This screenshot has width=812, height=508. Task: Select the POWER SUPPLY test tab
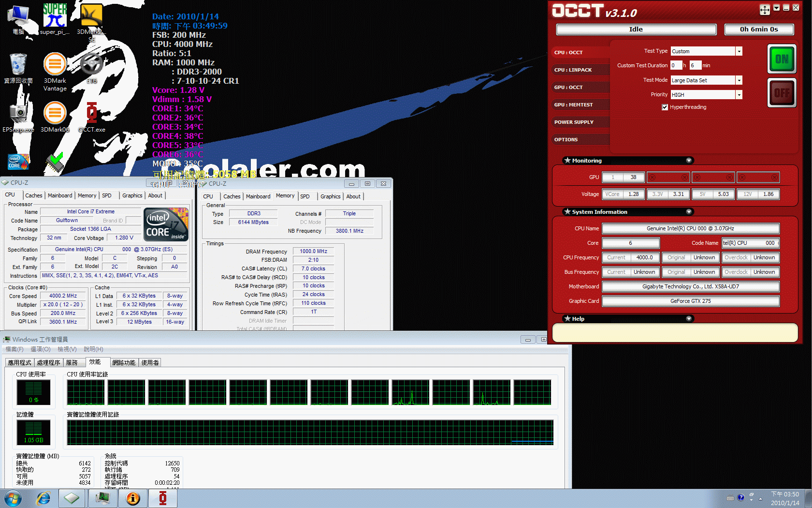point(581,122)
